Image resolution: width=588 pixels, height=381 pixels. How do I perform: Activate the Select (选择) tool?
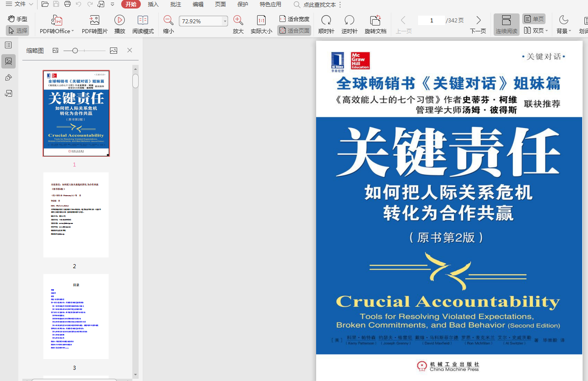18,30
